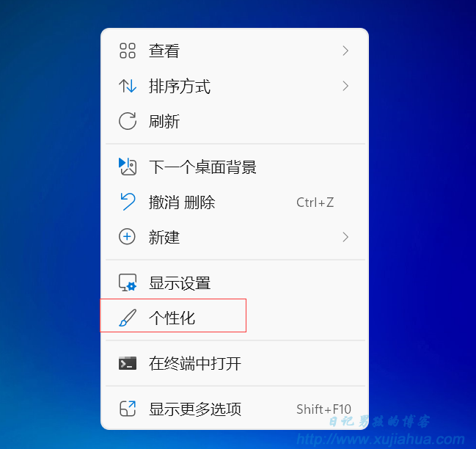Click the blue undo arrow icon
Image resolution: width=476 pixels, height=449 pixels.
coord(128,202)
